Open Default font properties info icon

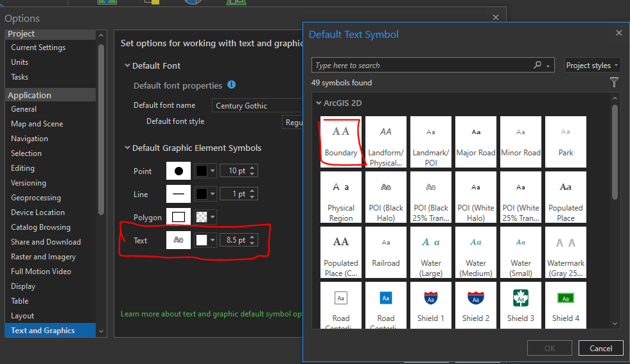(232, 85)
